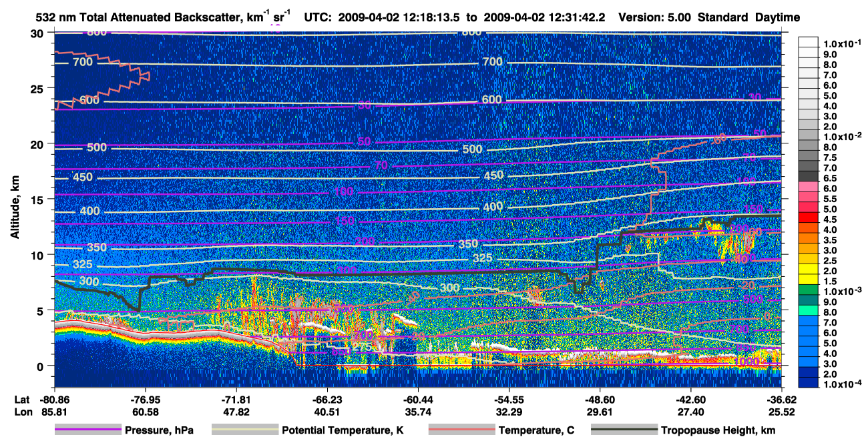The width and height of the screenshot is (868, 445).
Task: Click the "Temperature, C" legend label
Action: [x=536, y=430]
